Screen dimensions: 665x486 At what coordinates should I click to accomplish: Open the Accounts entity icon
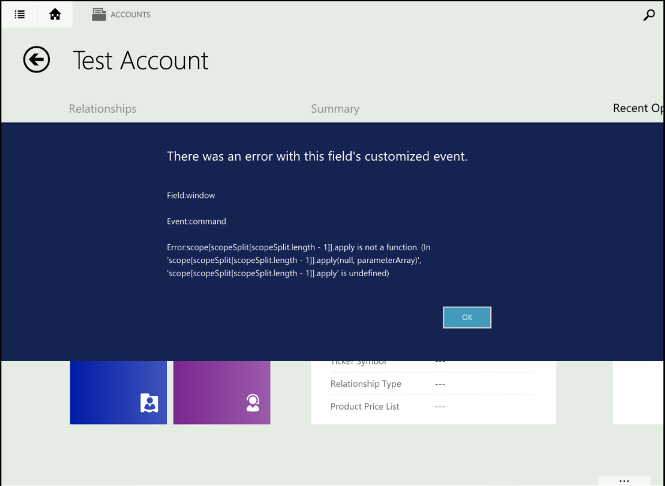point(99,14)
